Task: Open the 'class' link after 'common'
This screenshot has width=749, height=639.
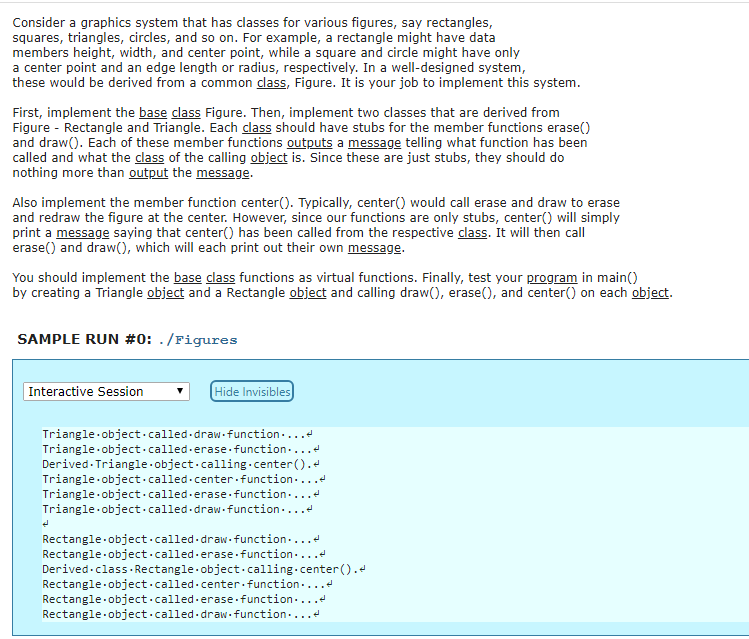Action: click(271, 83)
